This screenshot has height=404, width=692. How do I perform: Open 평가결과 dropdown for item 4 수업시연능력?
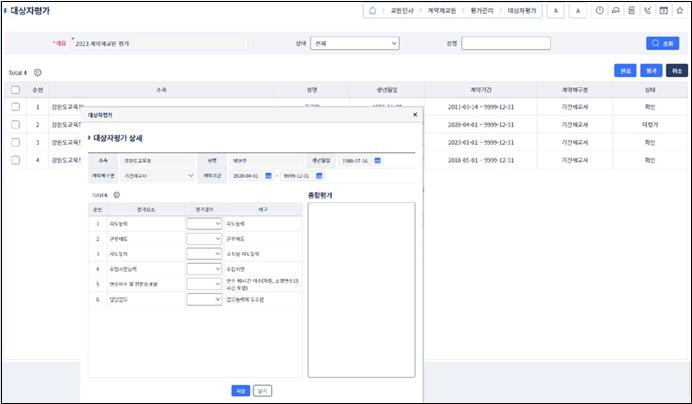[x=204, y=269]
